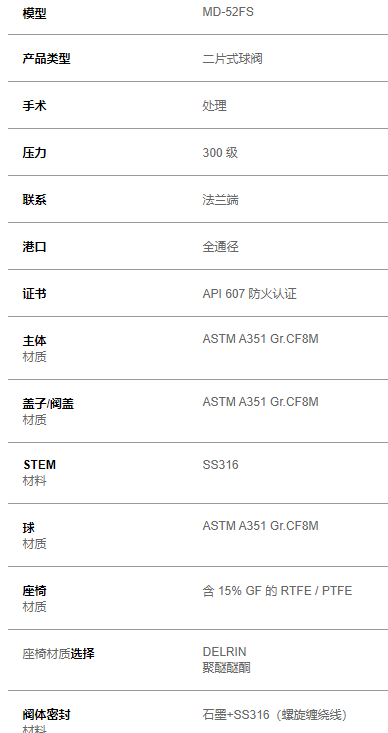Select the 产品类型 row label

click(x=46, y=59)
